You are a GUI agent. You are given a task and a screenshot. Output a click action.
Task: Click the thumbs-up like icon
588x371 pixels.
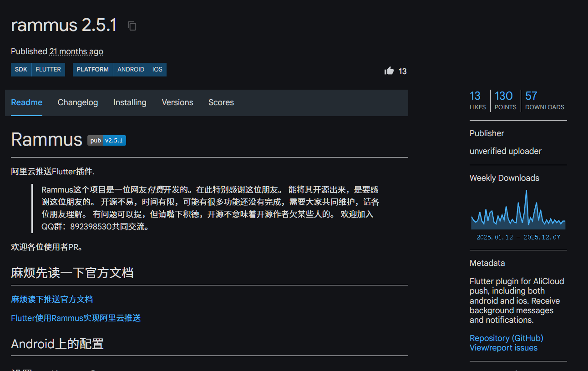[389, 71]
